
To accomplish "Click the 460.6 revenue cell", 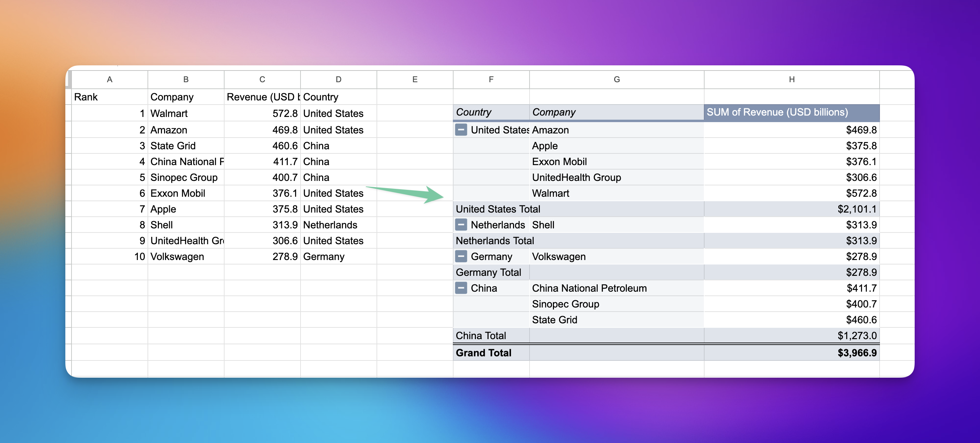I will click(262, 145).
